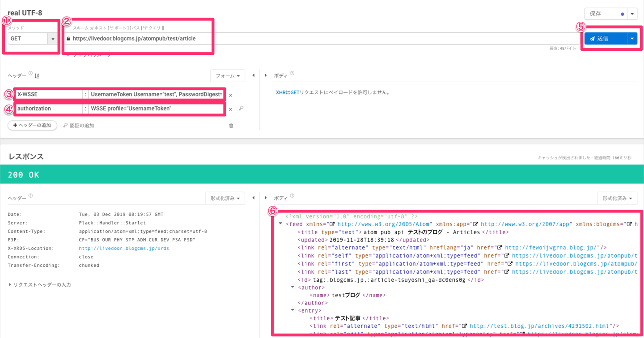Click external-link icon before fewoijwgrna.blog.jp URL
The height and width of the screenshot is (338, 644).
tap(500, 247)
